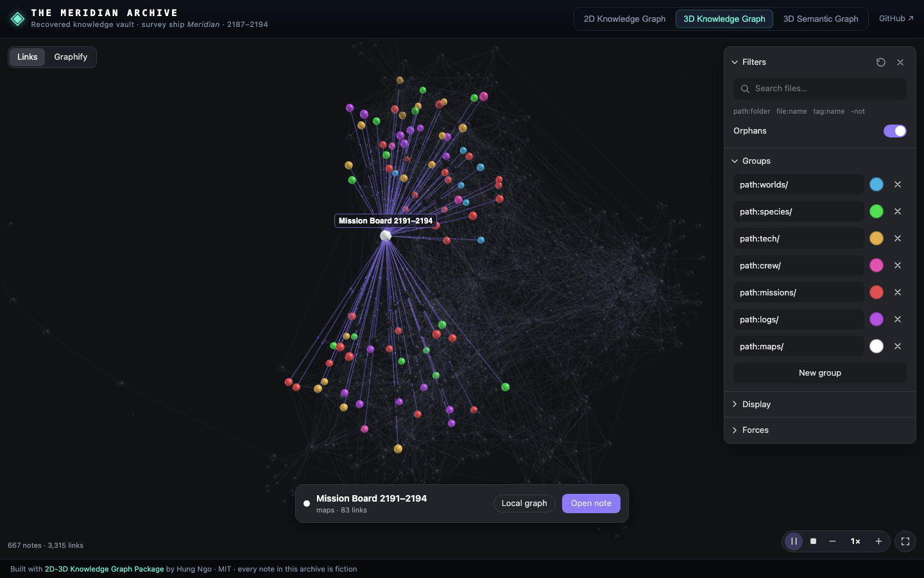
Task: Select the 3D Knowledge Graph tab
Action: coord(724,19)
